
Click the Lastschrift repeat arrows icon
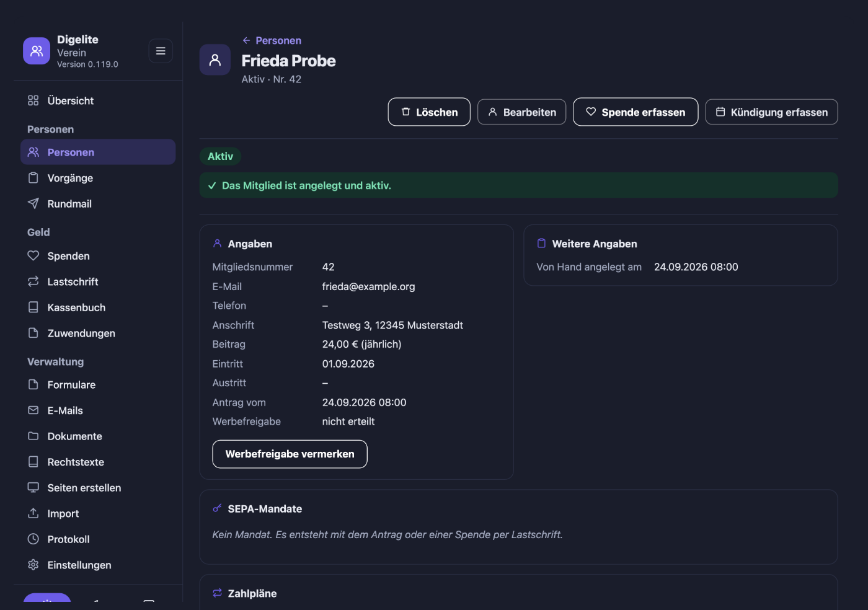click(x=33, y=281)
